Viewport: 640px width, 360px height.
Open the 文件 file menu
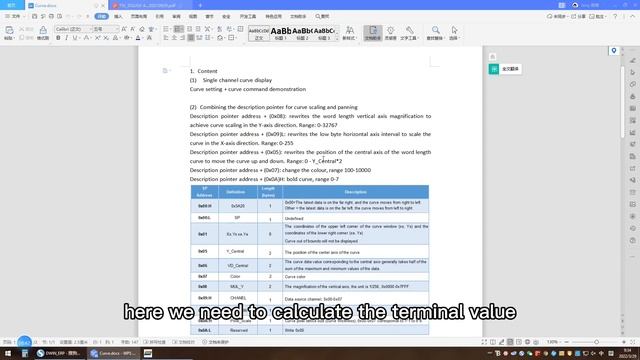coord(14,16)
